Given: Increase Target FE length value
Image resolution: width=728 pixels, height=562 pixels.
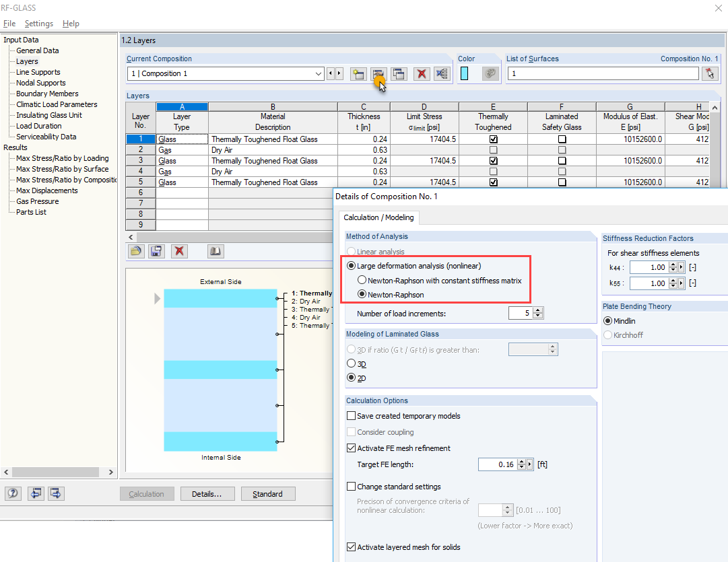Looking at the screenshot, I should point(521,461).
